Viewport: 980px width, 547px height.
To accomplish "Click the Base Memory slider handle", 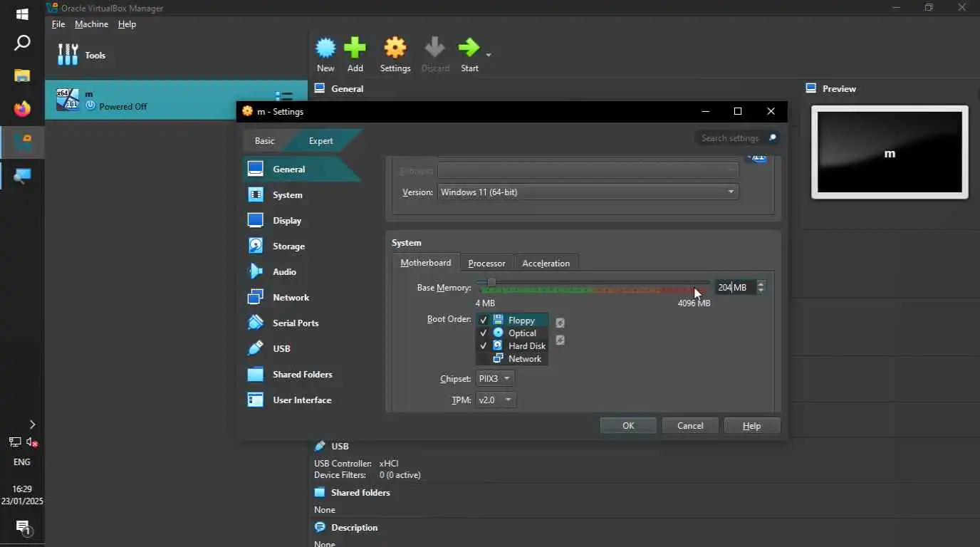I will pos(491,283).
